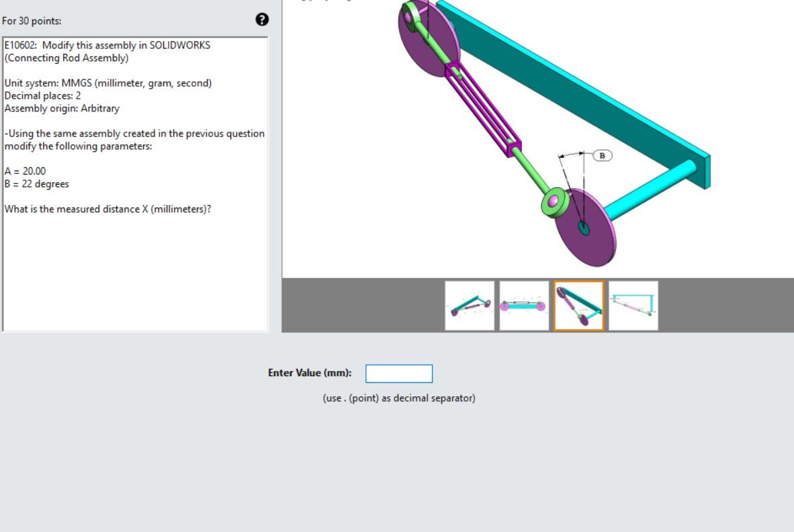Click the B angle dimension label
The image size is (794, 532).
click(x=602, y=155)
